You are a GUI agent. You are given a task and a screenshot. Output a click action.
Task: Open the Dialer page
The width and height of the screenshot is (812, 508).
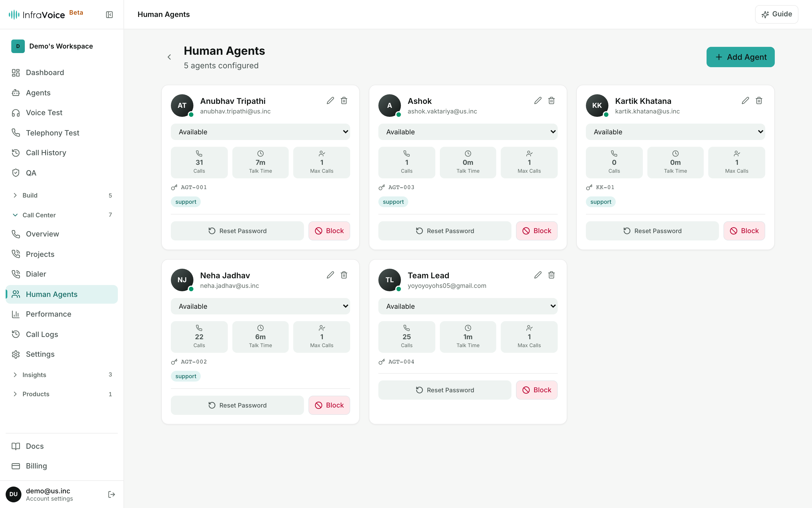62,274
